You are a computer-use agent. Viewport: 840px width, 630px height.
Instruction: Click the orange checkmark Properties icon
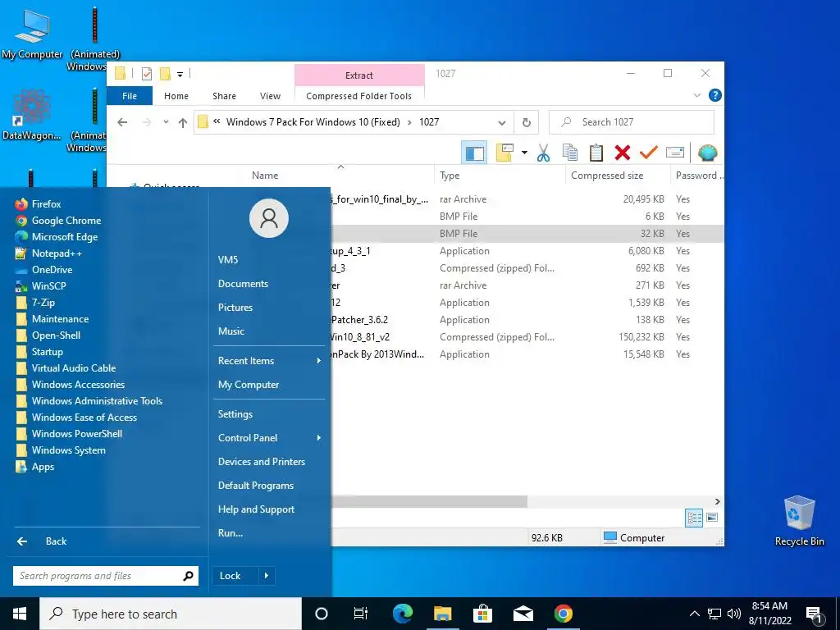(x=648, y=153)
